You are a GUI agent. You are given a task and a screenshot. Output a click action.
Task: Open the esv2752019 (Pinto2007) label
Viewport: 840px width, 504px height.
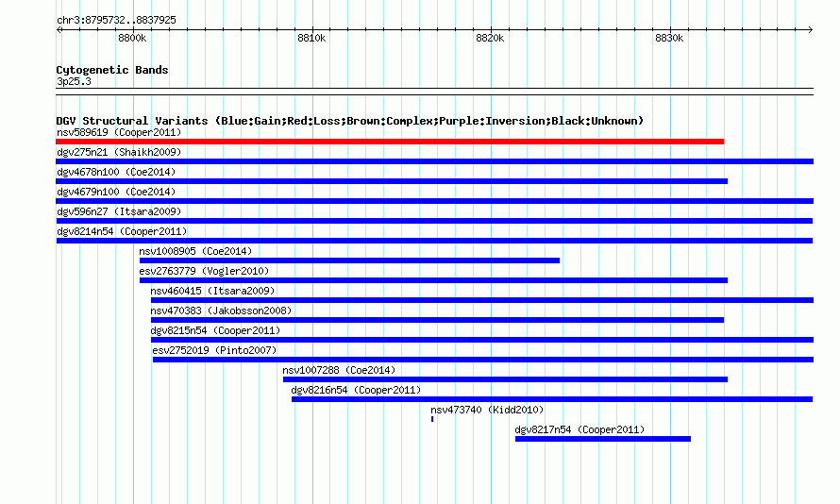click(214, 350)
